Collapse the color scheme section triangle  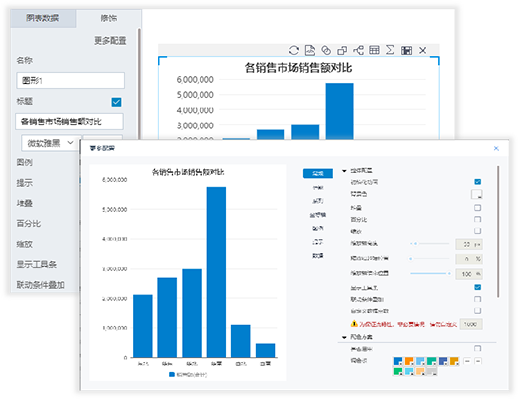[344, 337]
